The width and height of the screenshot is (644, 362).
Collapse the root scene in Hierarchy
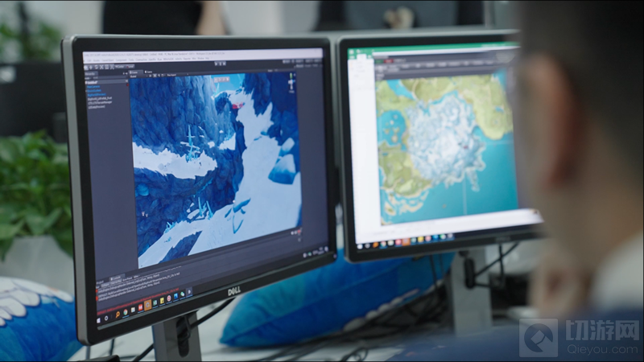[x=89, y=80]
